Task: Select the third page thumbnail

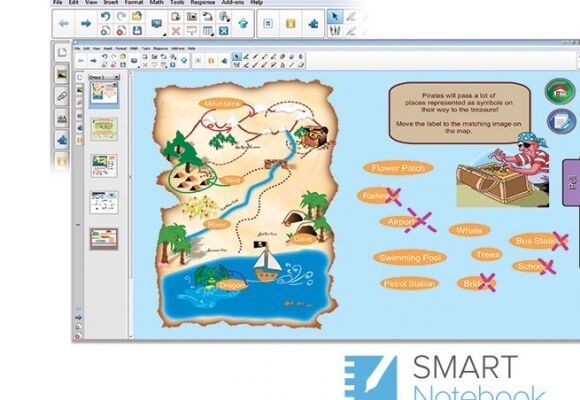Action: click(104, 166)
